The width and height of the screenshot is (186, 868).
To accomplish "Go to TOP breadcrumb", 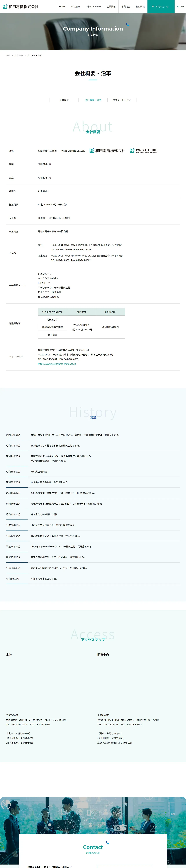I will (8, 56).
